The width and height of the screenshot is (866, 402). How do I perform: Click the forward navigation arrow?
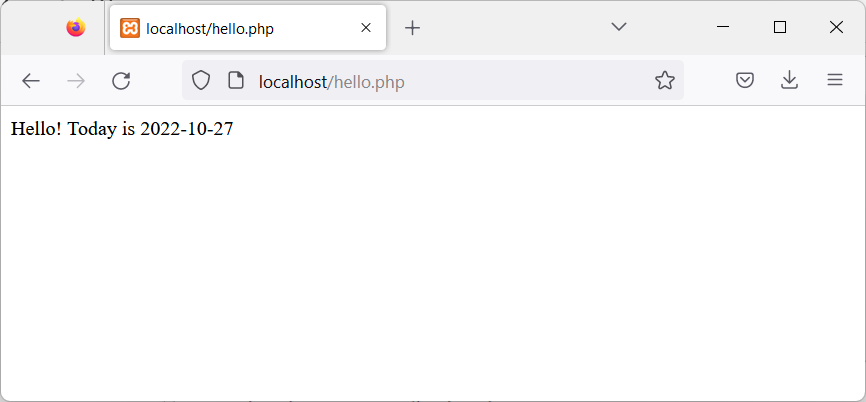76,81
